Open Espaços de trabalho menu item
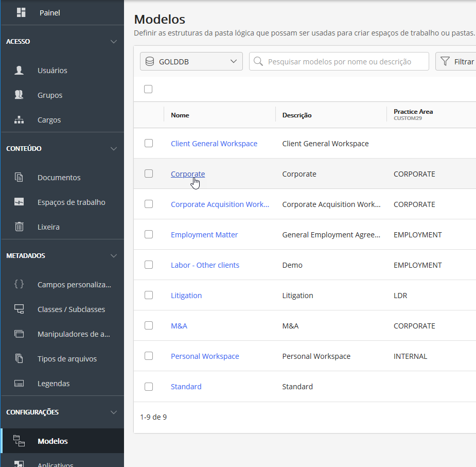Screen dimensions: 476x467 tap(71, 202)
